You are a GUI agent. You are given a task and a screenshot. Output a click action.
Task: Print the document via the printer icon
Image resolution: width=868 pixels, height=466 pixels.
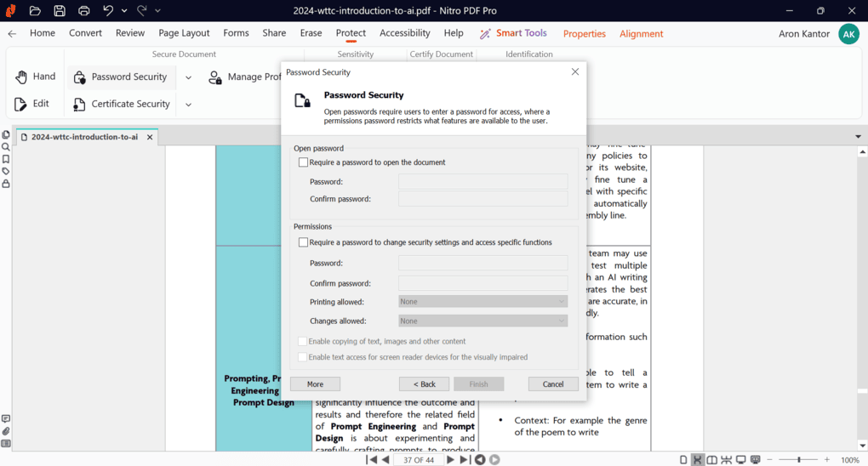click(x=83, y=10)
